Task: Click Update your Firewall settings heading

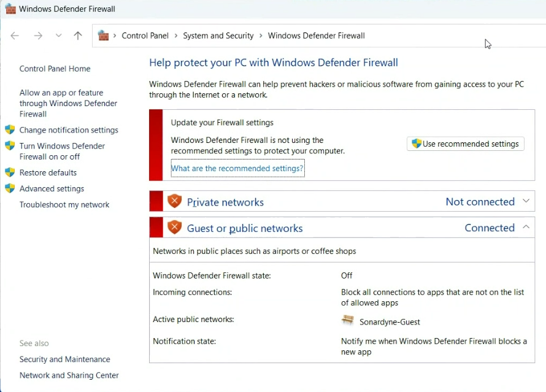Action: [x=222, y=123]
